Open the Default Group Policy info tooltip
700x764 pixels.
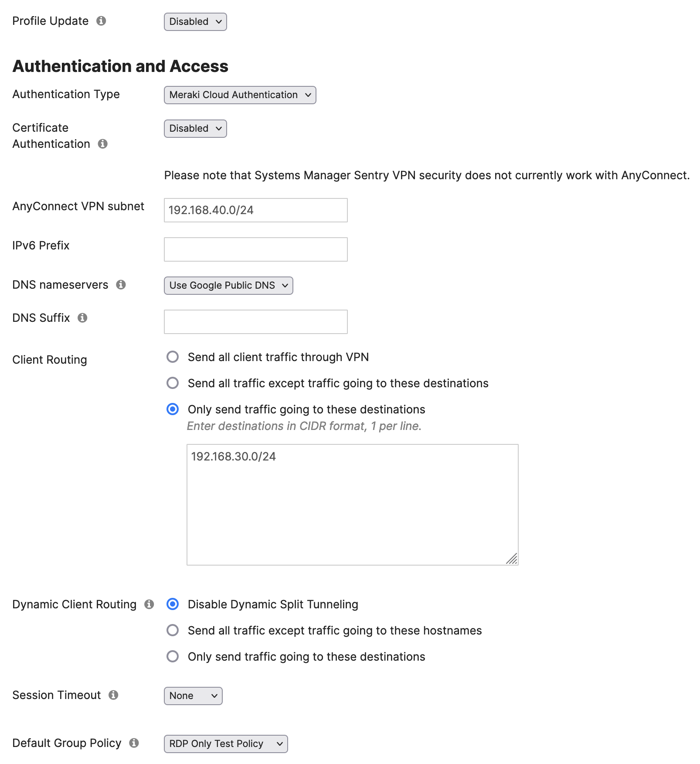click(x=135, y=743)
